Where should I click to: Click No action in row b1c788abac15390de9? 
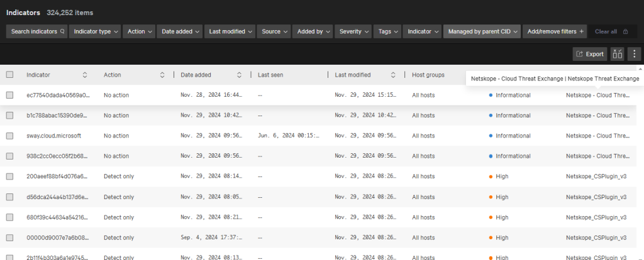(116, 115)
